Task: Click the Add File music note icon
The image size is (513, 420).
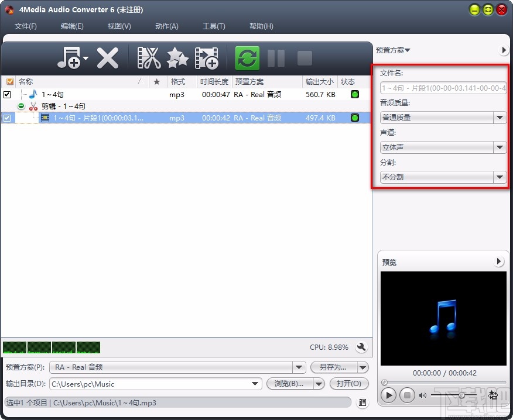Action: tap(69, 58)
